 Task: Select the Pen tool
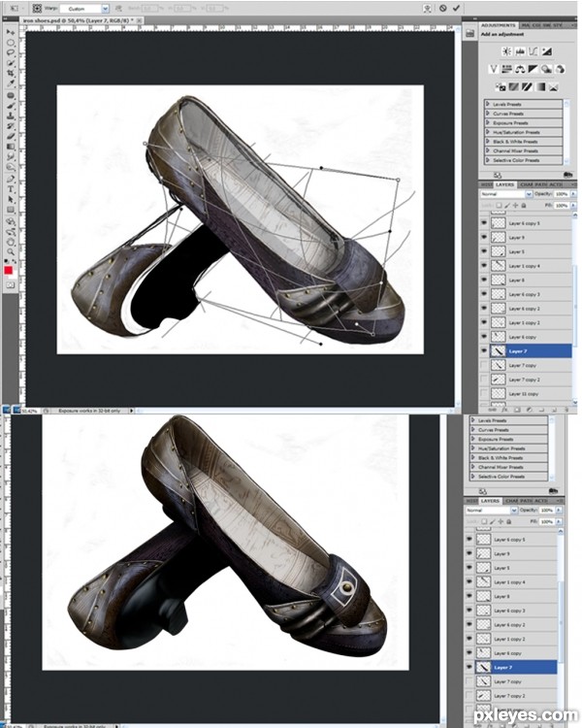click(11, 180)
